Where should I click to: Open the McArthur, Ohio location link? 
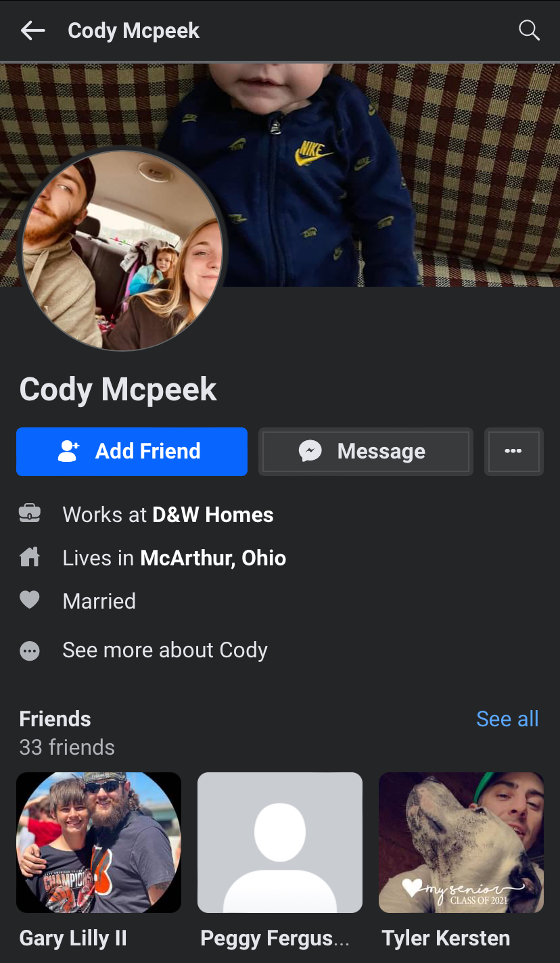(x=213, y=558)
